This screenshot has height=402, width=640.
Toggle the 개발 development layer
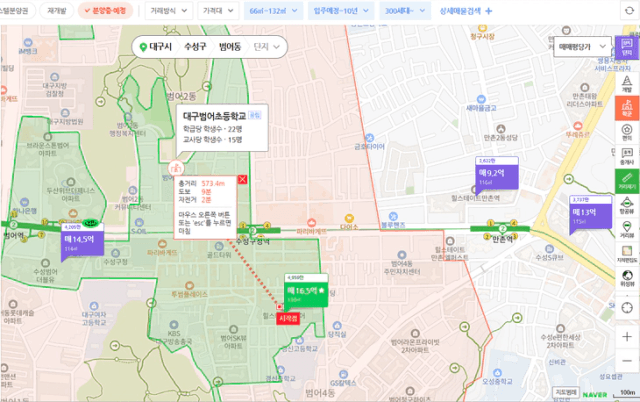(627, 84)
